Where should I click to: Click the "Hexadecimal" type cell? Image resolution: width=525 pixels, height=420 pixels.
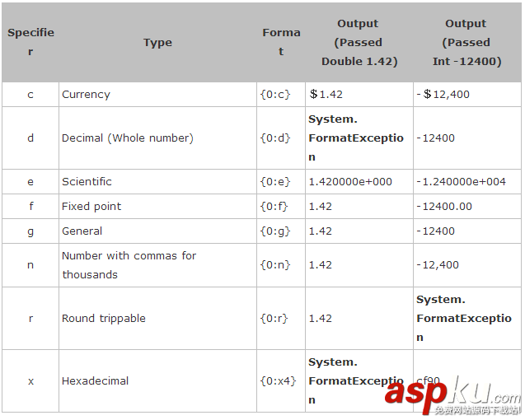coord(96,381)
